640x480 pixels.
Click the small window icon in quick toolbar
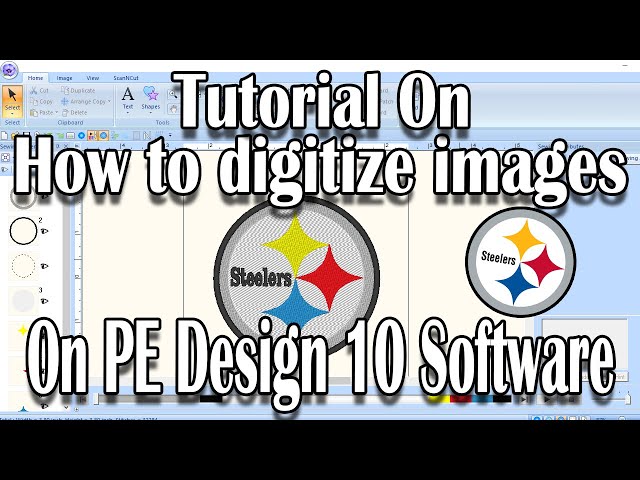pyautogui.click(x=71, y=135)
